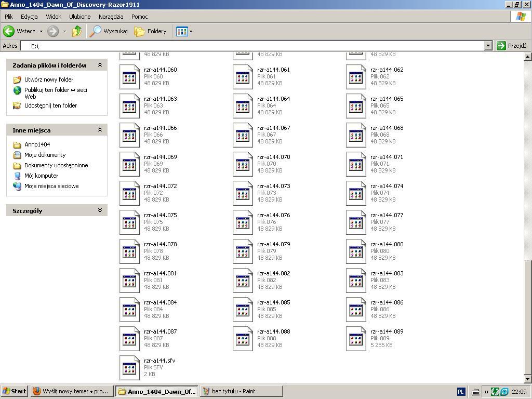The height and width of the screenshot is (399, 532).
Task: Select file icon for rzr-a144.060
Action: click(129, 77)
